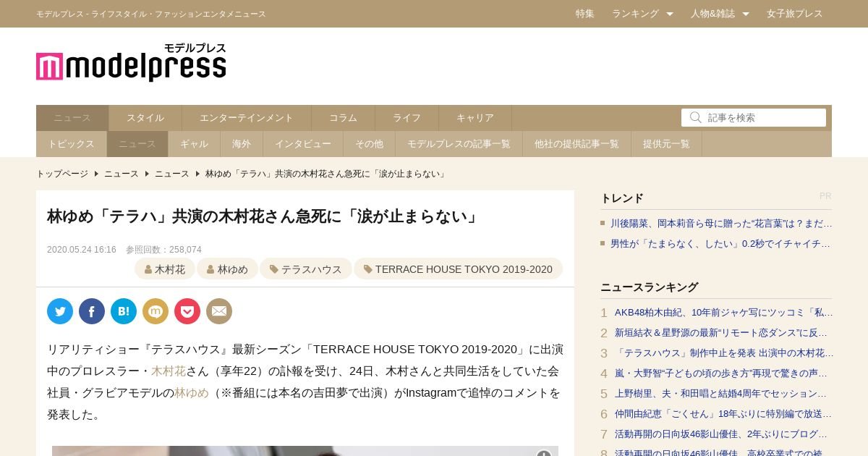The width and height of the screenshot is (868, 456).
Task: Open ranking 5 上野樹里 article
Action: tap(720, 394)
